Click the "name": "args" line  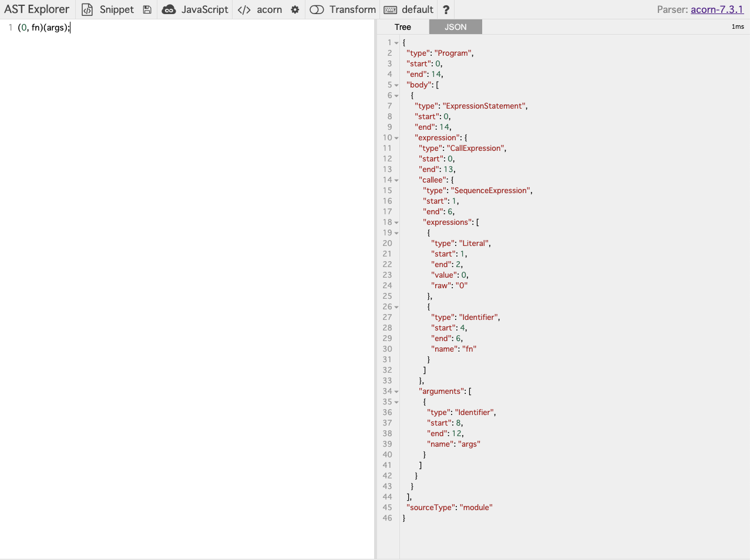click(x=453, y=444)
